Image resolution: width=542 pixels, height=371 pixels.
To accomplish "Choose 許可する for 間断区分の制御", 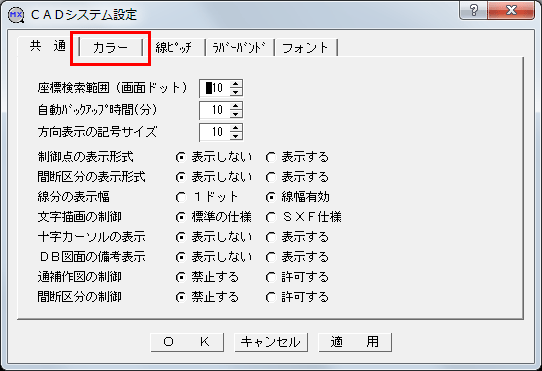I will coord(297,297).
